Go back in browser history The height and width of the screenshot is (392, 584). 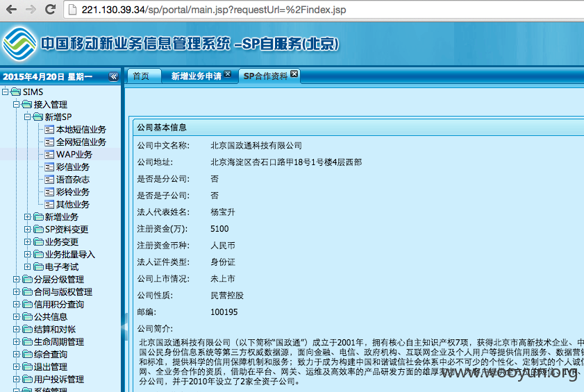click(x=12, y=9)
